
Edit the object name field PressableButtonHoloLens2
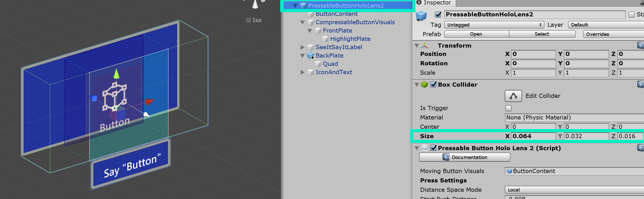535,14
